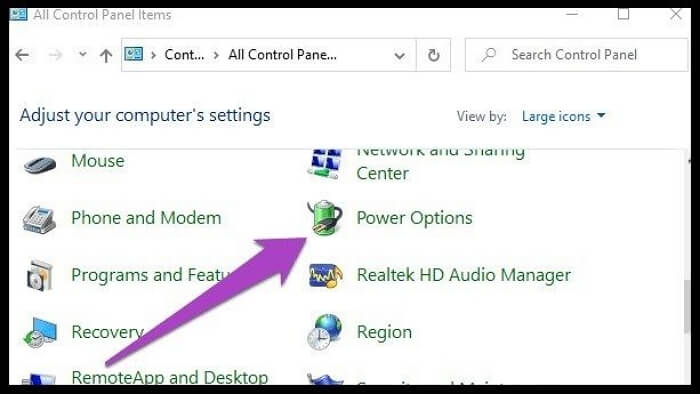
Task: Open the Phone and Modem icon
Action: [39, 220]
